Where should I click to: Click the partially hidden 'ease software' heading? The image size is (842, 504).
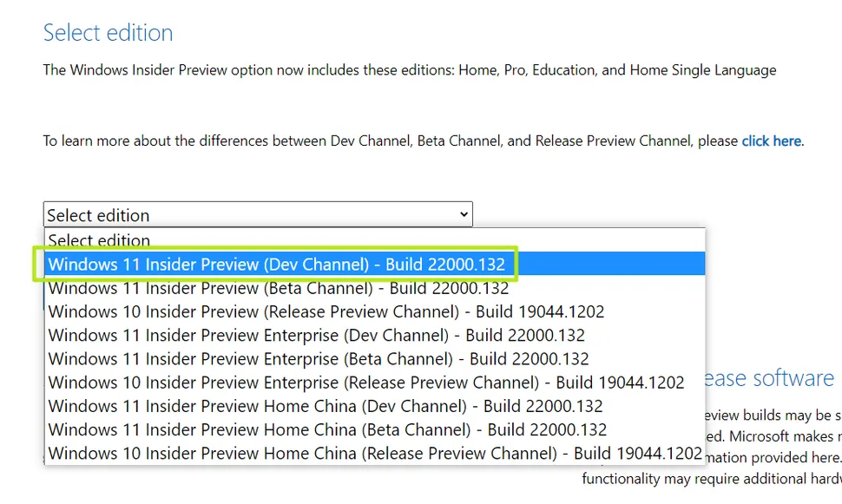pyautogui.click(x=769, y=378)
